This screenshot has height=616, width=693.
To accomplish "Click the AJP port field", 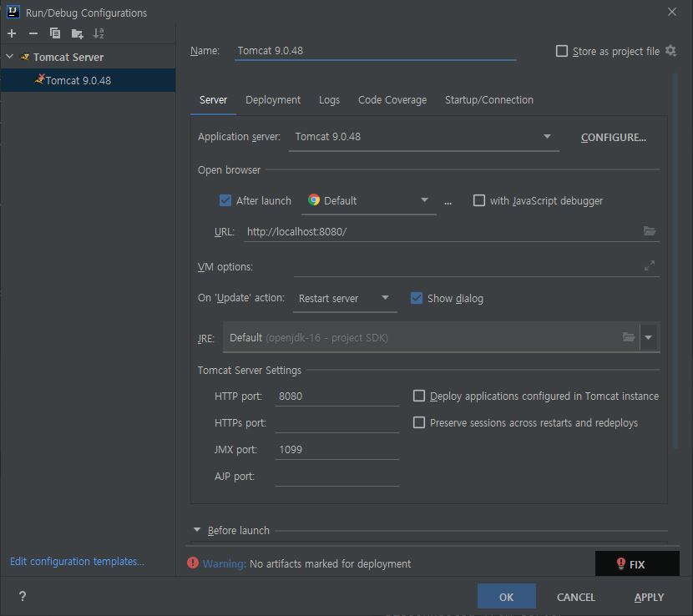I will tap(336, 477).
